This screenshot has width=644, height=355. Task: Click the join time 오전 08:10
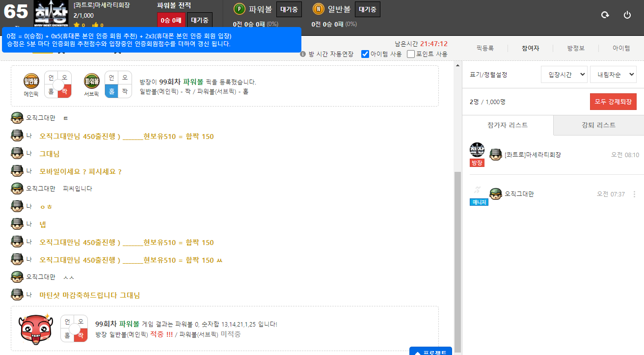(625, 155)
